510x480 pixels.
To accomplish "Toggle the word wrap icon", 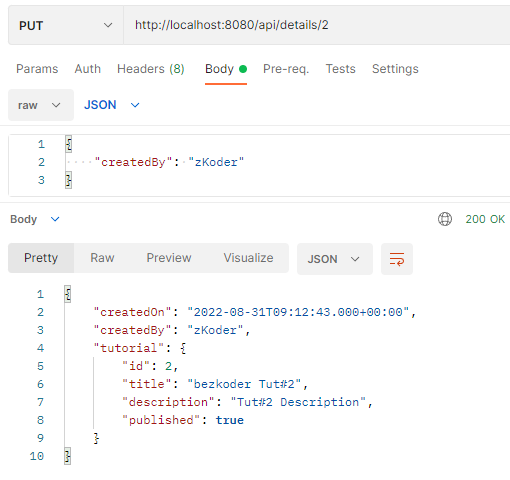I will [397, 259].
